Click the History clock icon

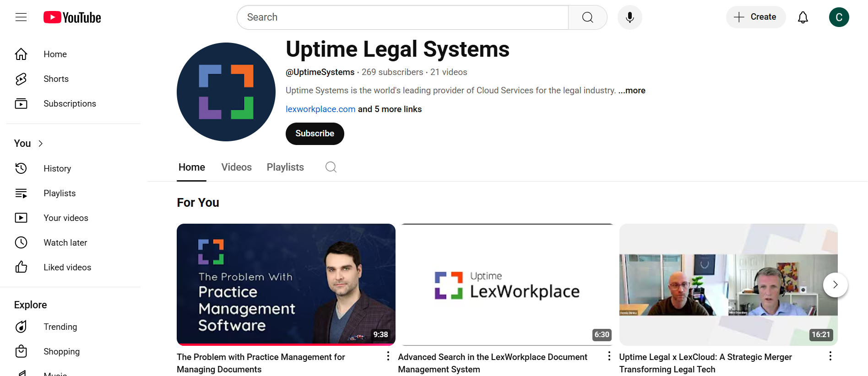point(21,168)
